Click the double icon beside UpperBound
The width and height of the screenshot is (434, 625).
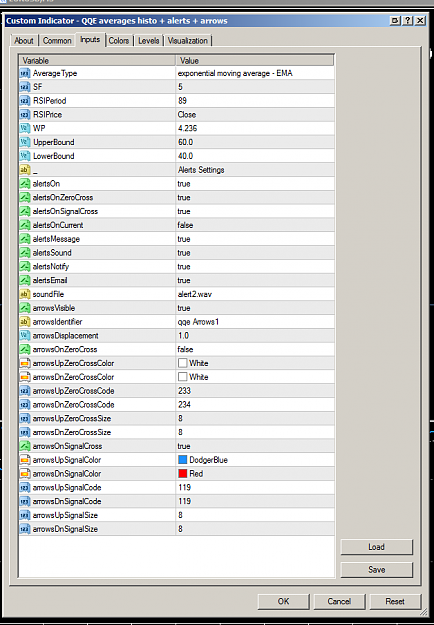coord(25,142)
